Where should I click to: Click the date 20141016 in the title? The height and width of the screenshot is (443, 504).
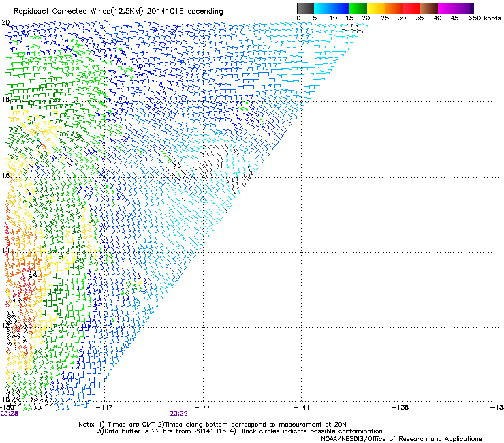165,11
